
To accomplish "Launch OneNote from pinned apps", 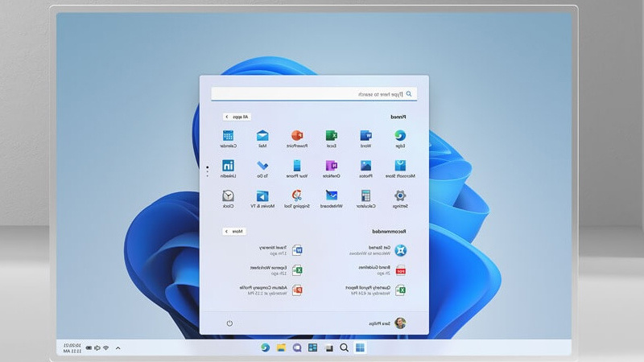I will [x=332, y=169].
